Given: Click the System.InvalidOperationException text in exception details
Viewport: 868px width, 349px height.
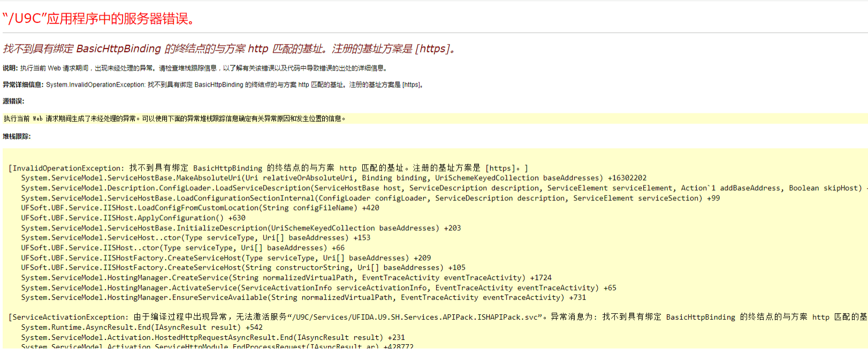Looking at the screenshot, I should click(95, 85).
